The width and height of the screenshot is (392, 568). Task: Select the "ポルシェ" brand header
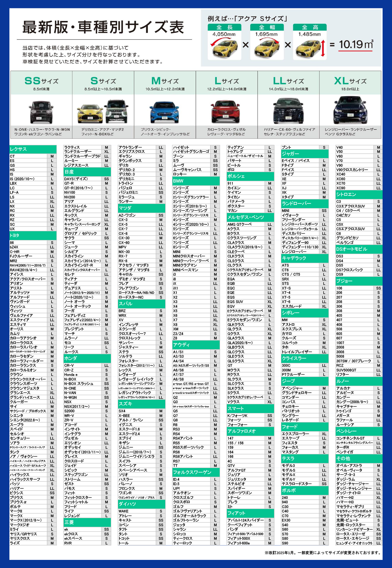point(250,176)
